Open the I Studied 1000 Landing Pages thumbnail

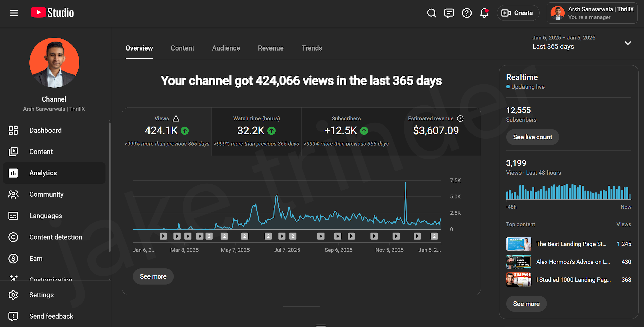pyautogui.click(x=519, y=280)
